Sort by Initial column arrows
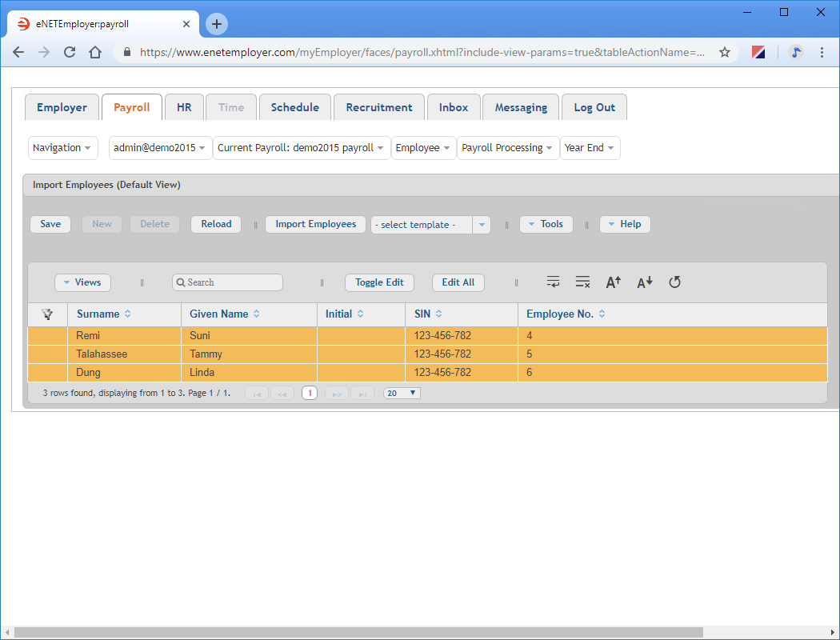The image size is (840, 640). [x=361, y=314]
